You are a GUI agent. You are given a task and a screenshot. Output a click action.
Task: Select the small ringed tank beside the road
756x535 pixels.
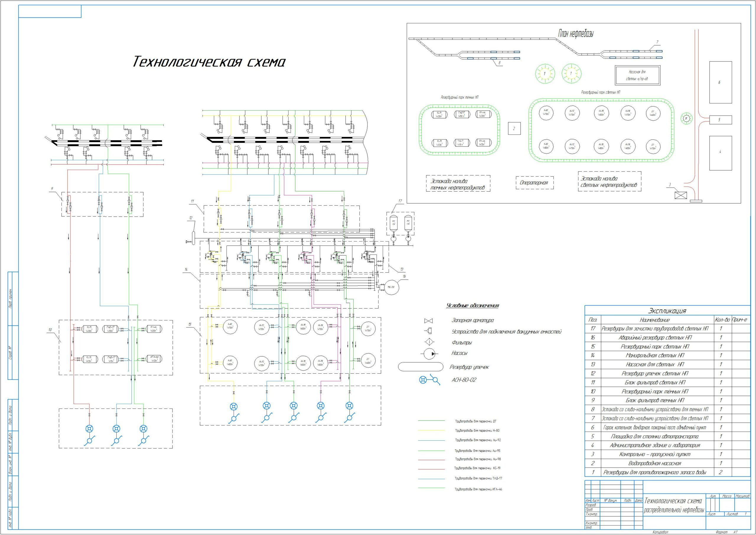pyautogui.click(x=686, y=118)
